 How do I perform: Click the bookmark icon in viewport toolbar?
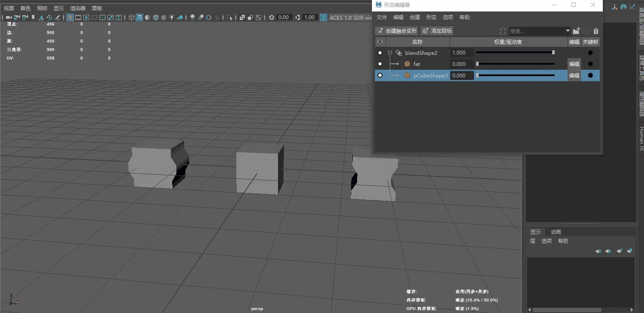[x=34, y=17]
